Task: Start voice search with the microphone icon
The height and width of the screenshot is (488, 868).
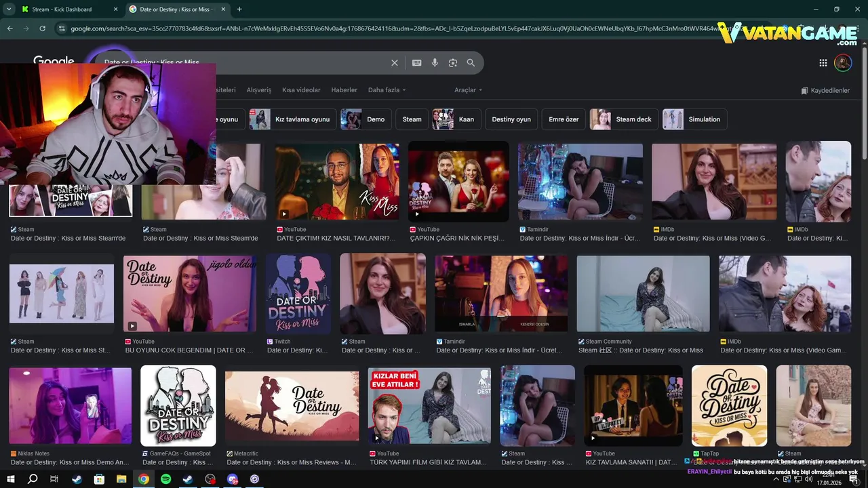Action: tap(435, 62)
